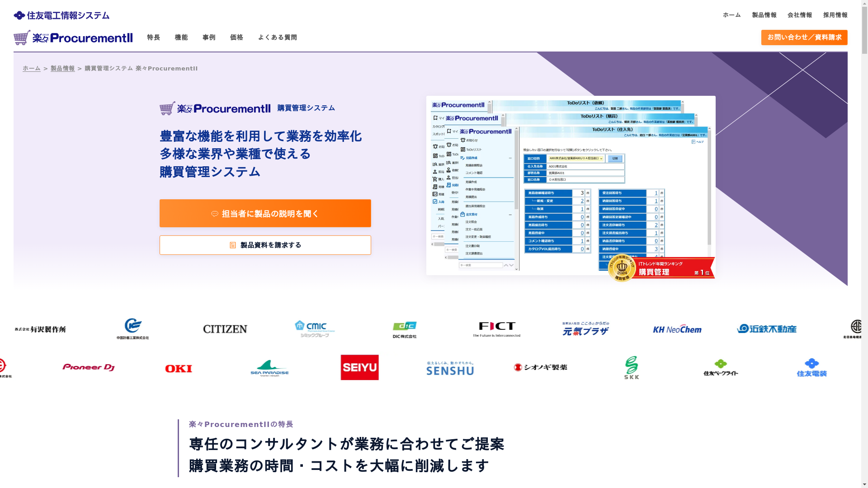This screenshot has height=488, width=868.
Task: Click the シオノギ製薬 logo
Action: tap(540, 367)
